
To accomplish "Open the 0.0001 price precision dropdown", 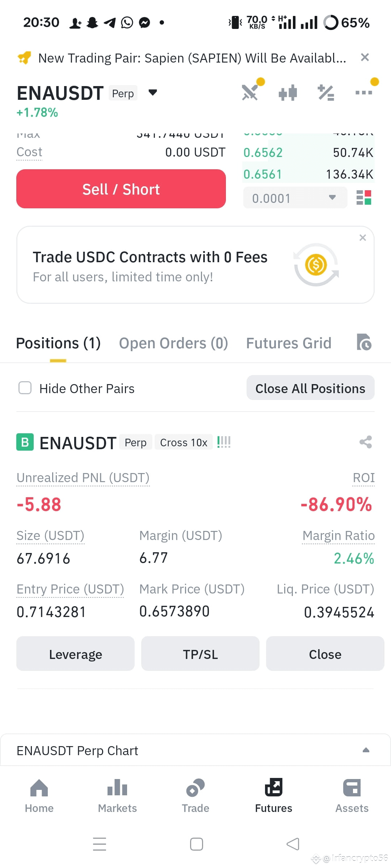I will (295, 198).
